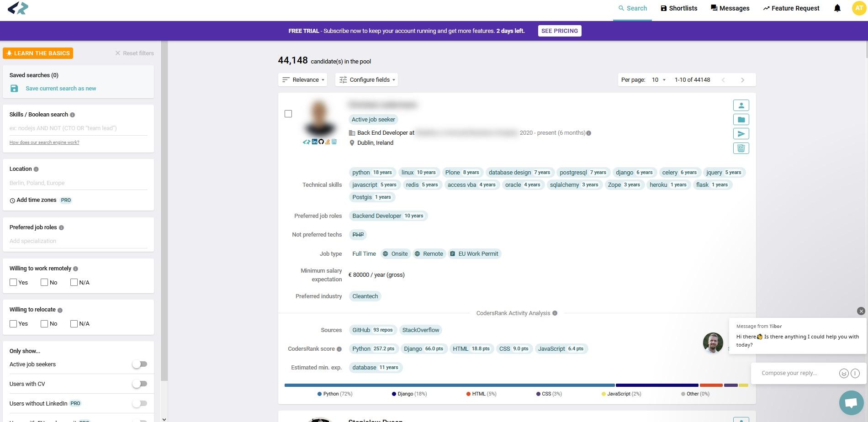Image resolution: width=868 pixels, height=422 pixels.
Task: Open the Search tab
Action: click(x=632, y=8)
